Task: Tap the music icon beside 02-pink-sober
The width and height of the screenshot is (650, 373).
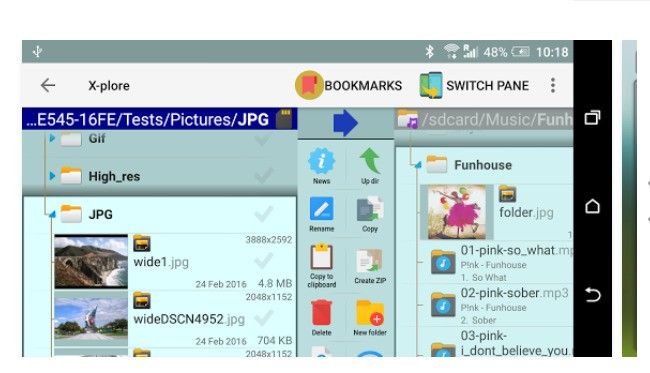Action: click(443, 305)
